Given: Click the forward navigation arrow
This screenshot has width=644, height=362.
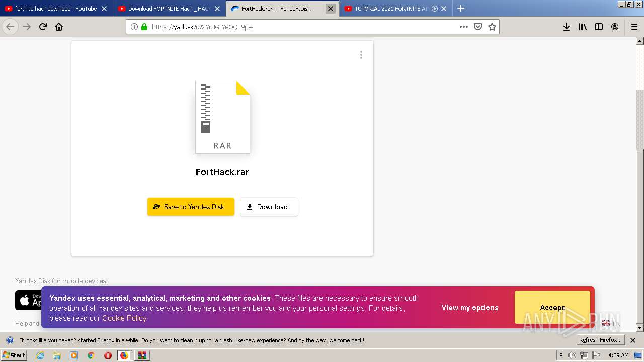Looking at the screenshot, I should 27,27.
